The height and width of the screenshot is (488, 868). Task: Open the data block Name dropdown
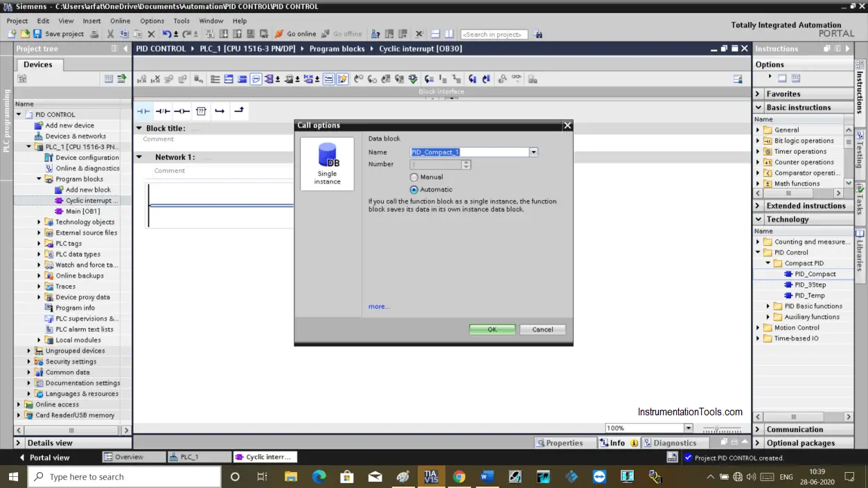coord(533,152)
